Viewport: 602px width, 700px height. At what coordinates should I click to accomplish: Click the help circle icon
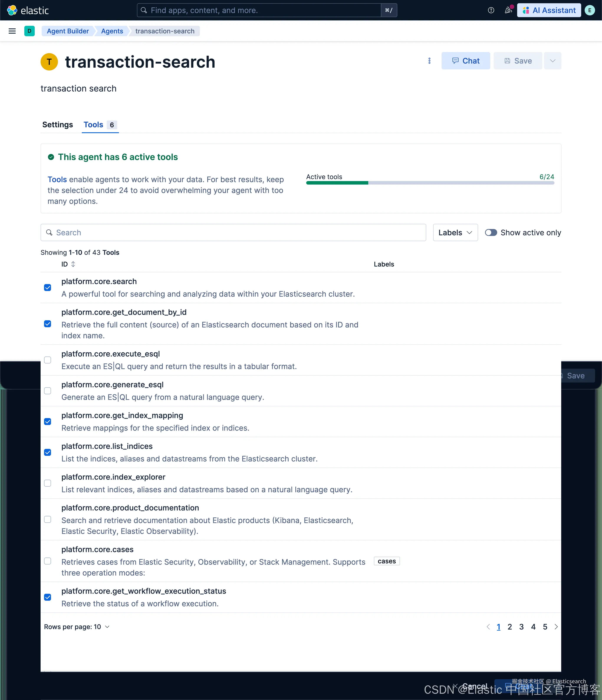(x=491, y=10)
